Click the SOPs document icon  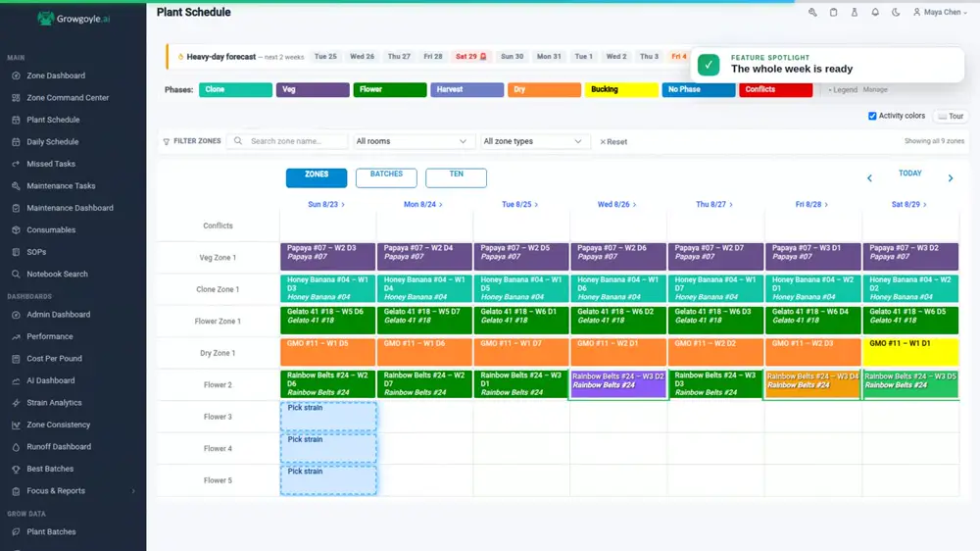point(16,252)
